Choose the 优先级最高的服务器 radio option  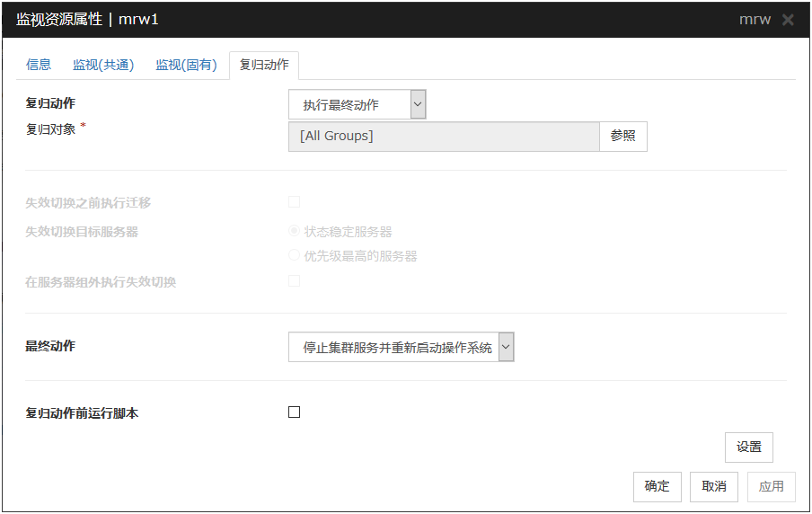(x=294, y=256)
